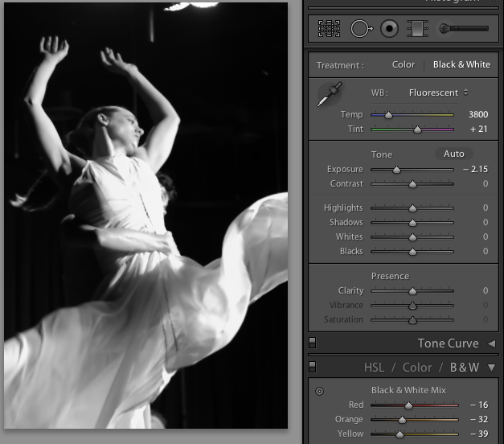
Task: Select the Graduated Filter tool
Action: (x=417, y=29)
